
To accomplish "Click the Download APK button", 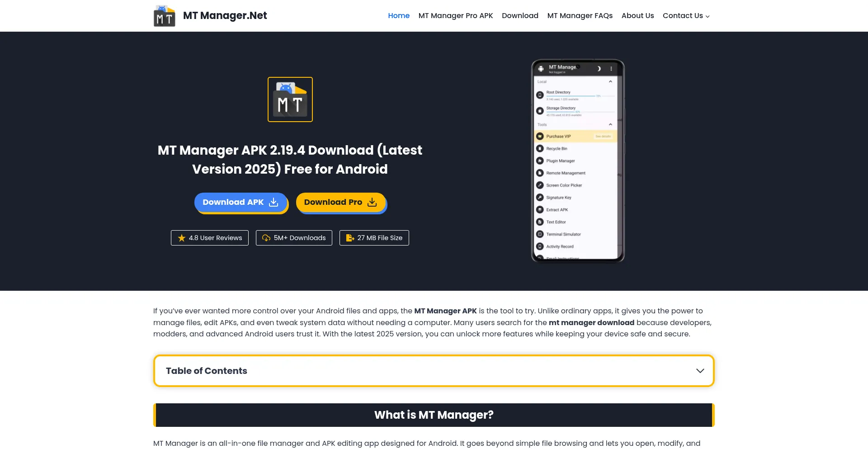I will coord(241,202).
